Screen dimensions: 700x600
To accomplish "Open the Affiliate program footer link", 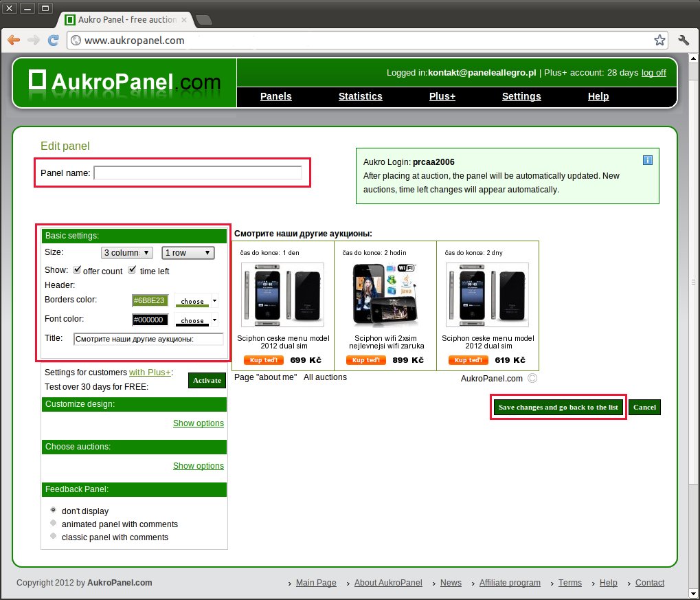I will click(x=510, y=583).
